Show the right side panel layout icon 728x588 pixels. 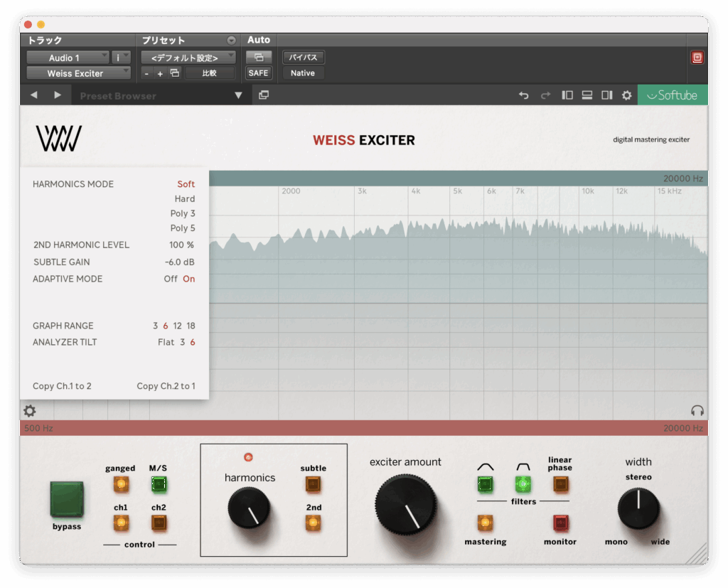point(607,95)
